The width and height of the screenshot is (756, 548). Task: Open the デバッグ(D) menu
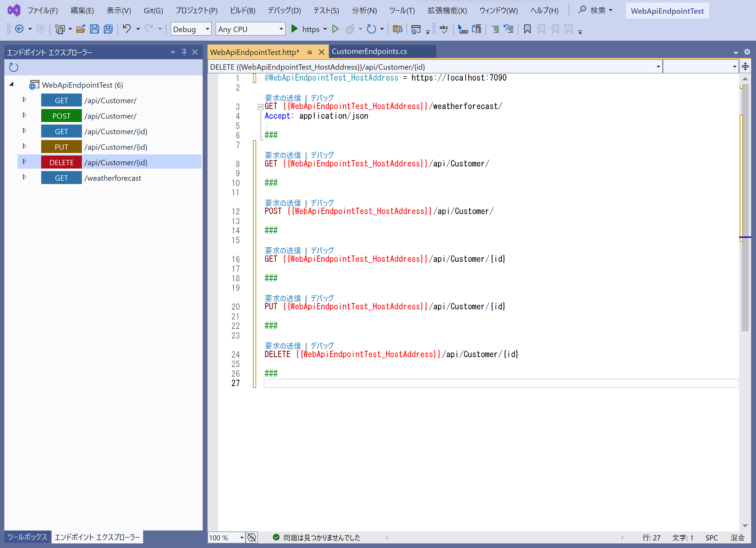[x=284, y=11]
